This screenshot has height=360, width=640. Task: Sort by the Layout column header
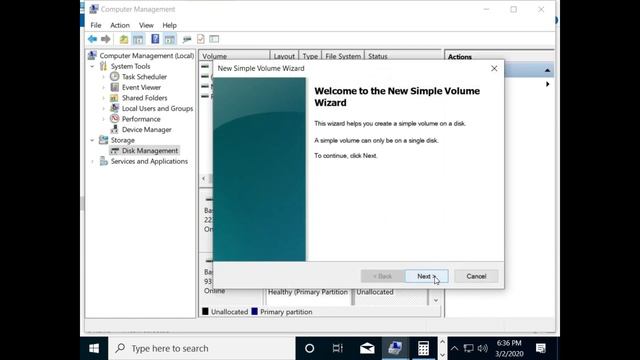click(x=284, y=56)
